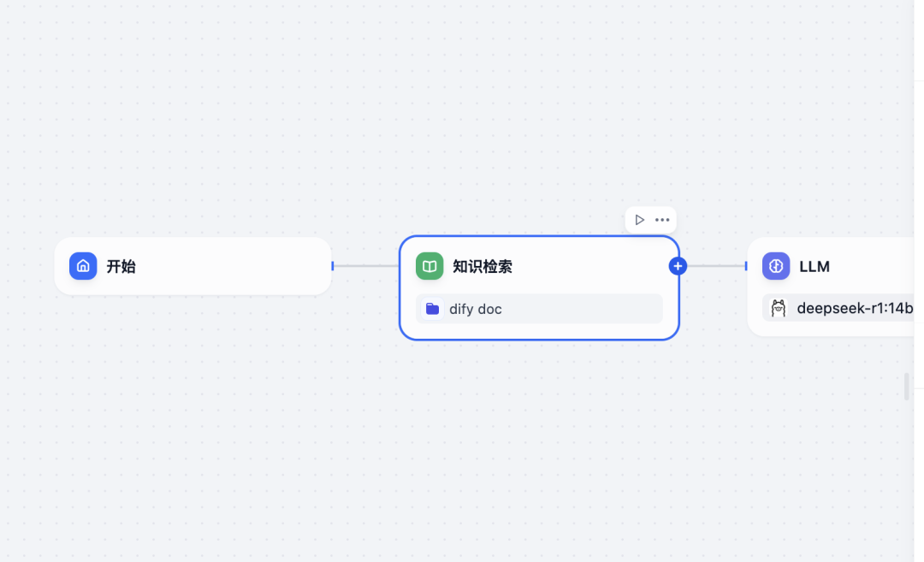The width and height of the screenshot is (924, 562).
Task: Click the LLM node title text
Action: coord(814,266)
